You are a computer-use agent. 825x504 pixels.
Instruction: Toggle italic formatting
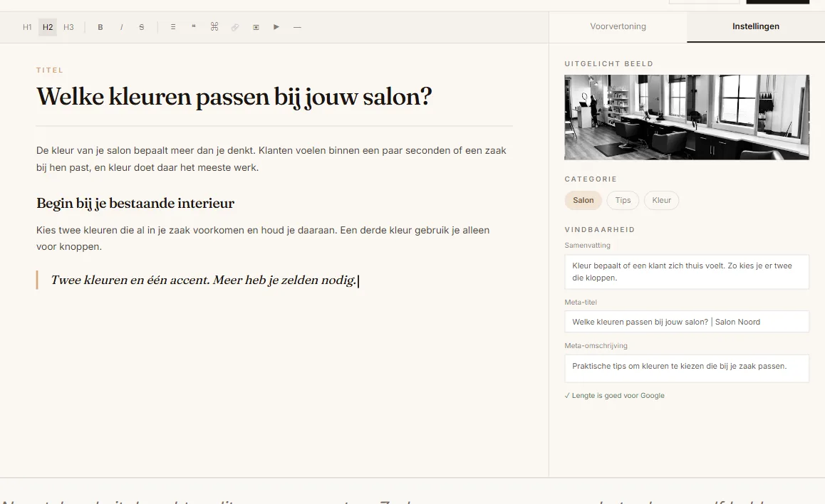[x=121, y=27]
